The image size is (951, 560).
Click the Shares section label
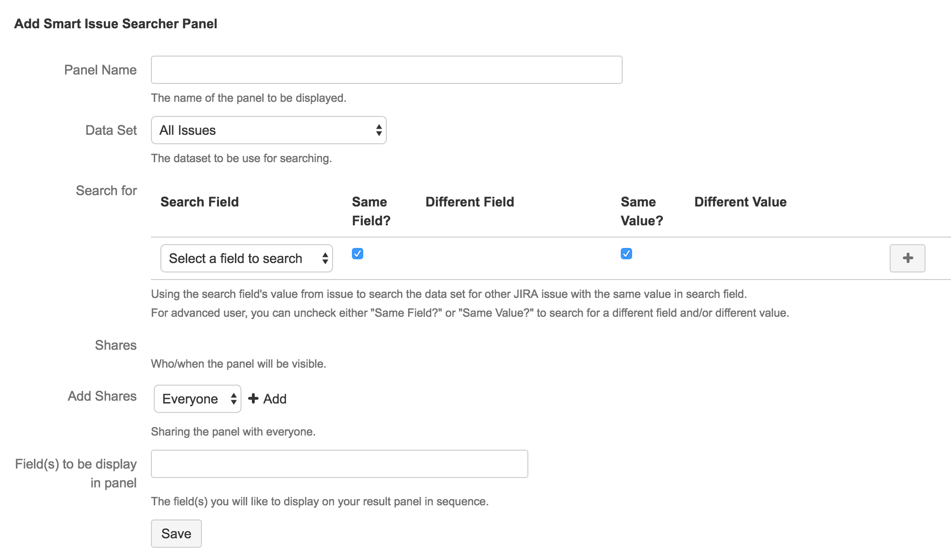click(x=116, y=345)
